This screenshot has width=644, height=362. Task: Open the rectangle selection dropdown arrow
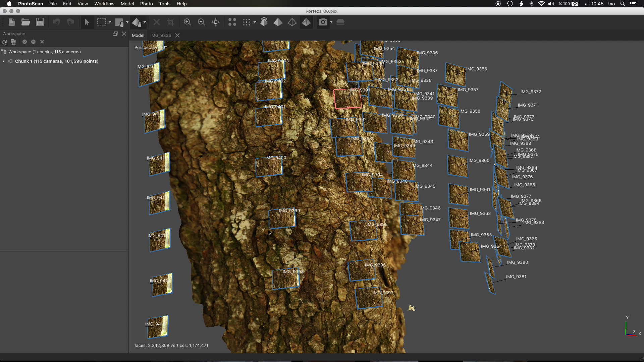tap(110, 22)
